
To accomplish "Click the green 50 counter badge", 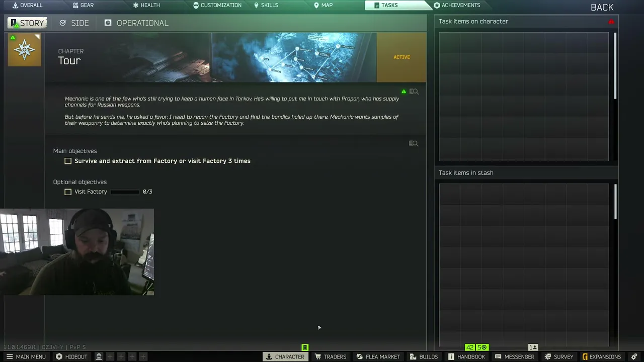I will tap(482, 347).
